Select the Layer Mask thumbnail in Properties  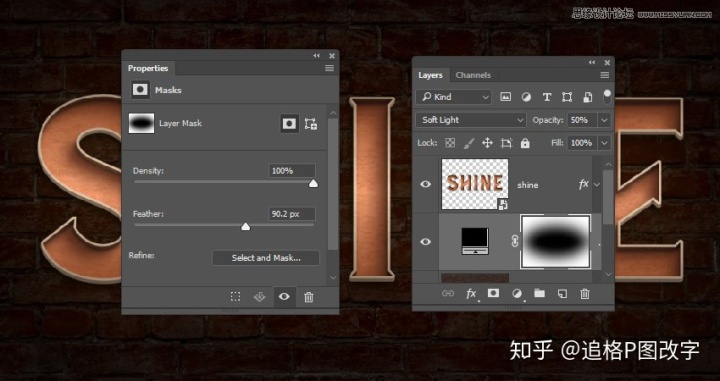click(141, 123)
